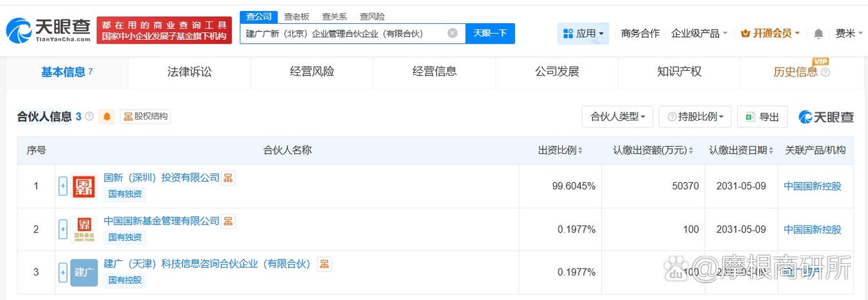Open 中国国新基金管理有限公司 partner link
868x300 pixels.
(162, 221)
